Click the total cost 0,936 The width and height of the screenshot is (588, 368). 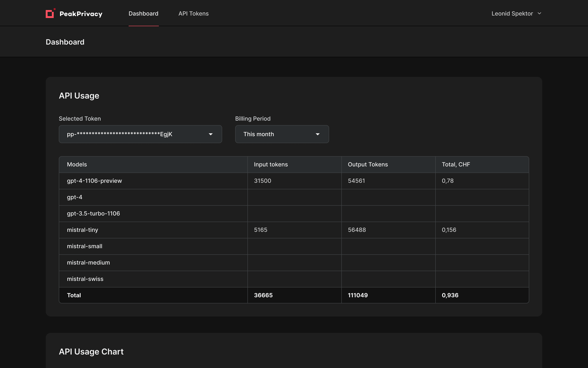coord(450,295)
